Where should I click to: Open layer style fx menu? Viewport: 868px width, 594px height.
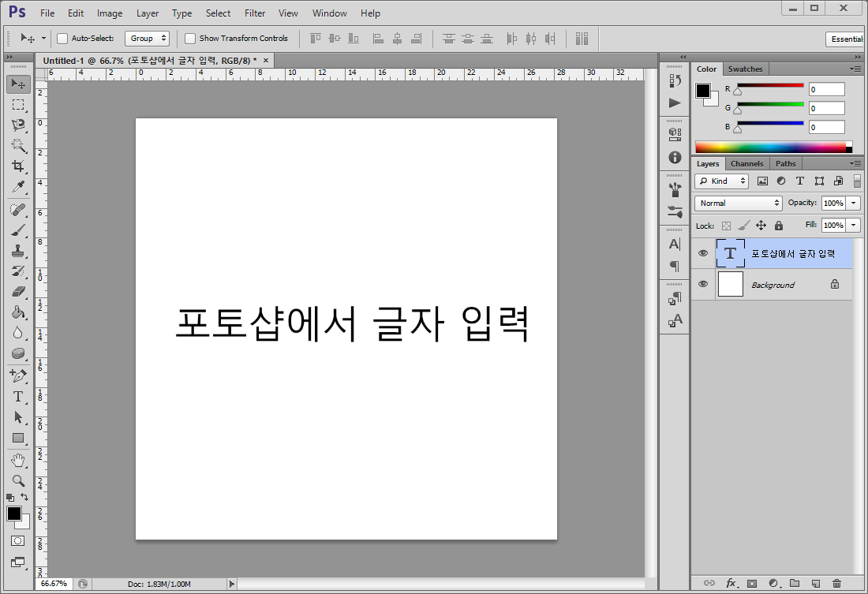731,584
